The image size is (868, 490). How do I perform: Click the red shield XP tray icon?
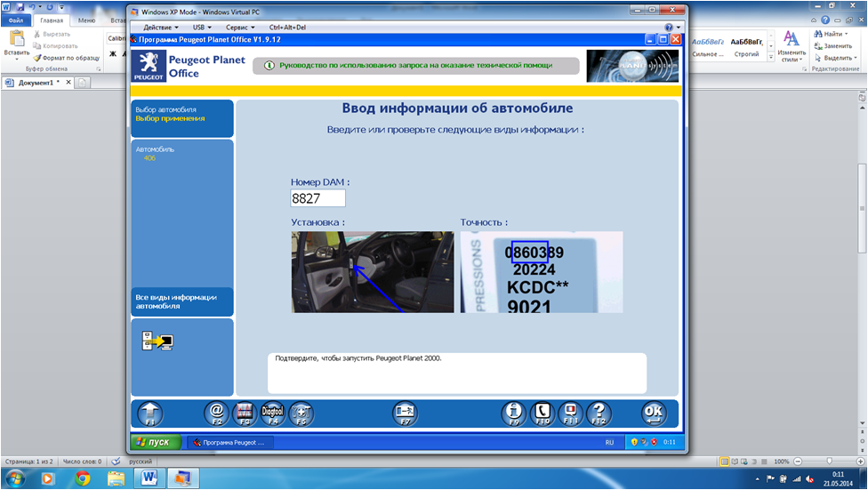pyautogui.click(x=654, y=442)
